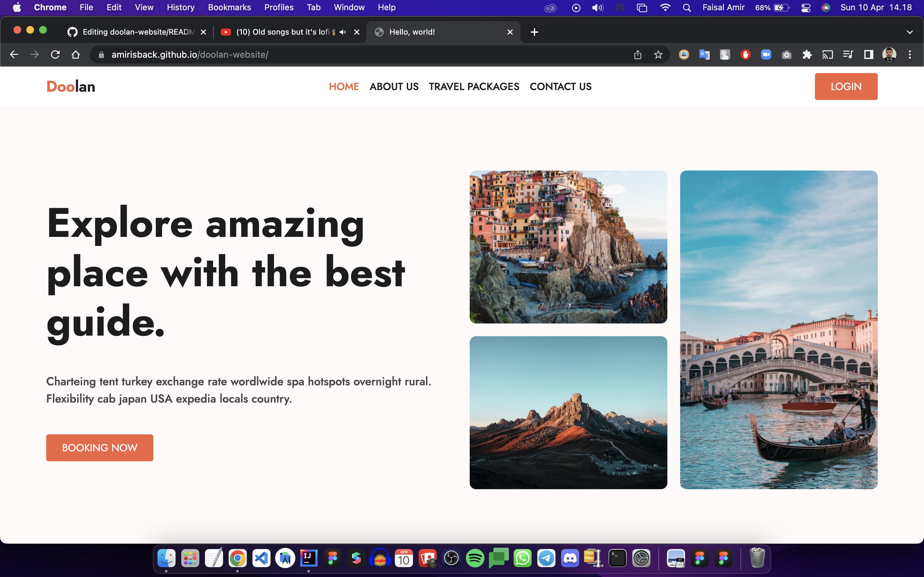This screenshot has width=924, height=577.
Task: Open macOS Control Center toggles icon
Action: click(x=806, y=8)
